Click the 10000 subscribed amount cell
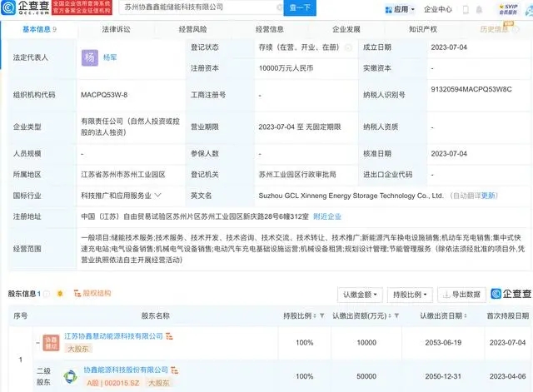 [366, 343]
